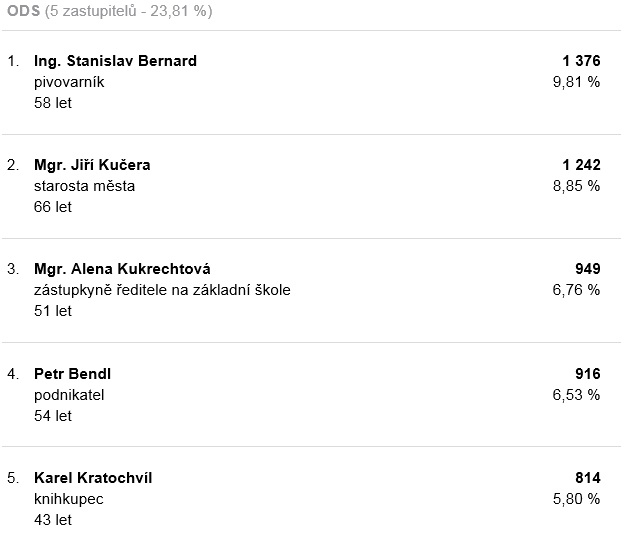Select the 6,76 % percentage

(576, 290)
